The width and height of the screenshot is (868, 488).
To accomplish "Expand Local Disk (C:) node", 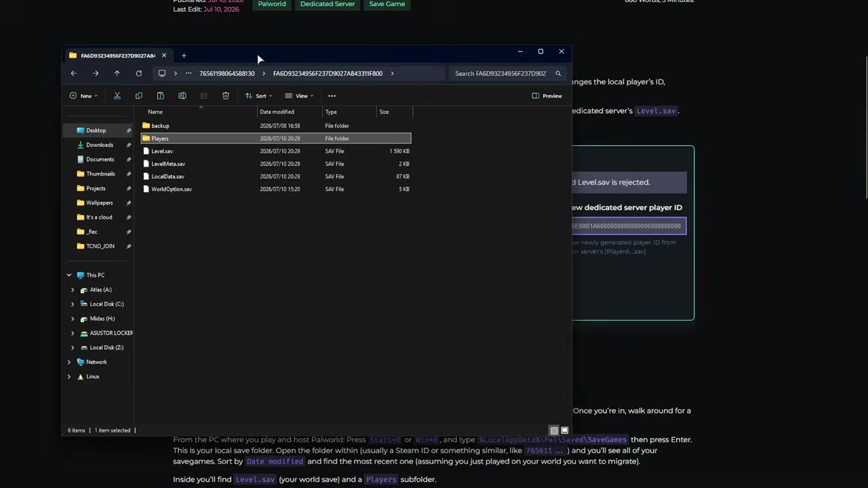I will [73, 304].
